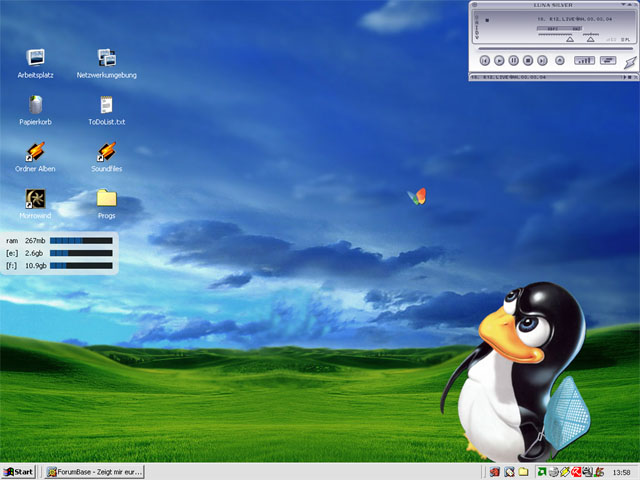Click the Winamp seek progress bar
The width and height of the screenshot is (640, 480).
point(555,49)
